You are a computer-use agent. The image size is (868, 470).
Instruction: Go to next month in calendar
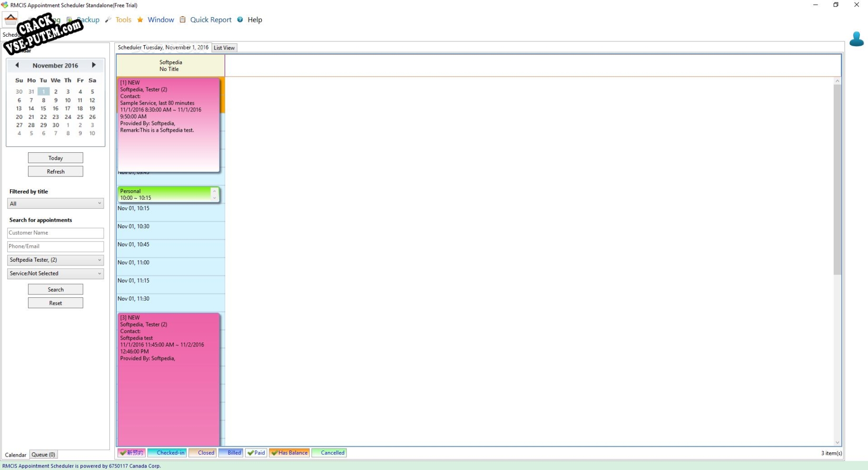coord(94,65)
